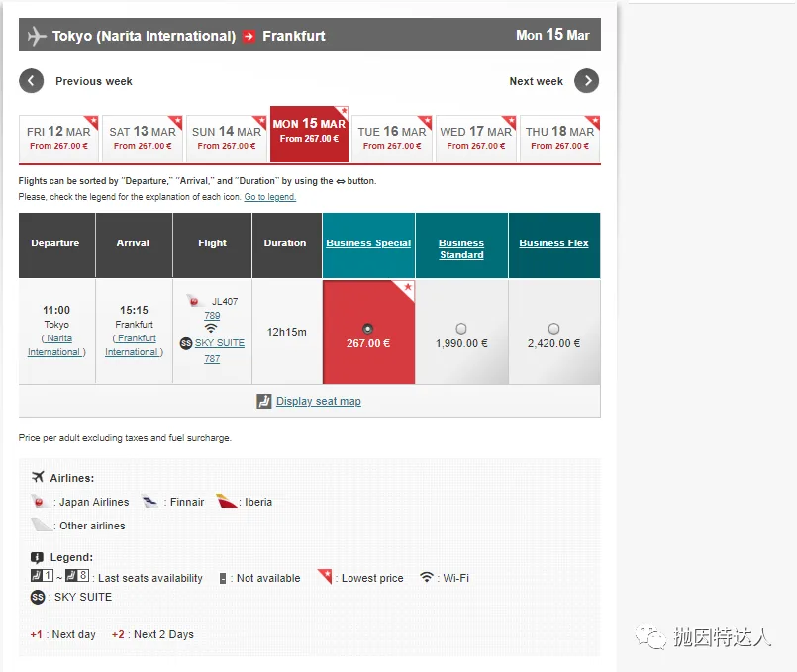797x672 pixels.
Task: Switch to the FRI 12 MAR date tab
Action: 58,139
